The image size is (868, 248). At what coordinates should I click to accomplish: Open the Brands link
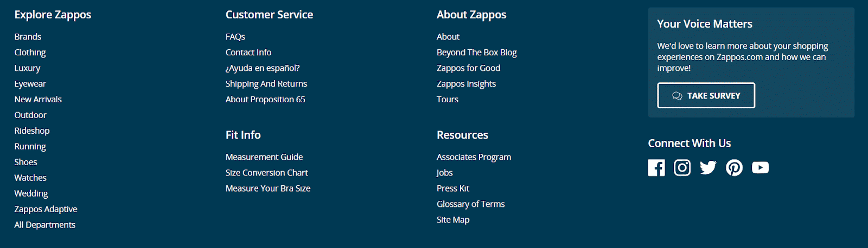click(28, 37)
